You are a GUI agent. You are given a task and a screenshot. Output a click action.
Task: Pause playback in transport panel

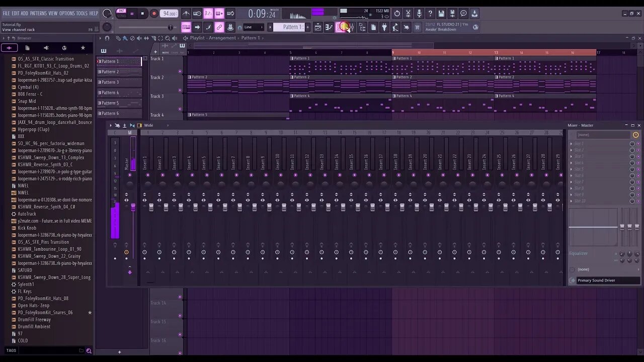(132, 14)
